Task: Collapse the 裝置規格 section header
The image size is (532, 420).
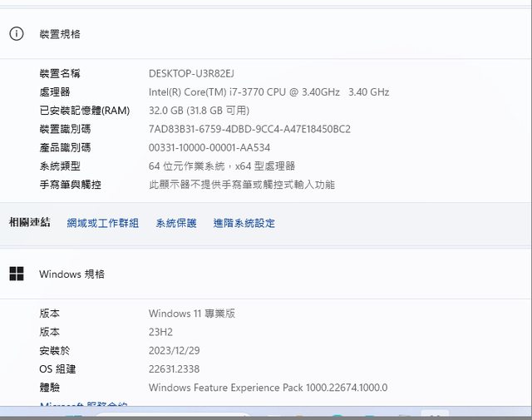Action: point(266,34)
